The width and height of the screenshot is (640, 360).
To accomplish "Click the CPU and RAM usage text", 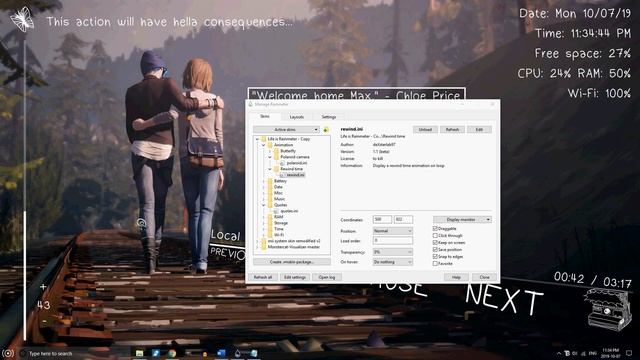I will point(574,73).
